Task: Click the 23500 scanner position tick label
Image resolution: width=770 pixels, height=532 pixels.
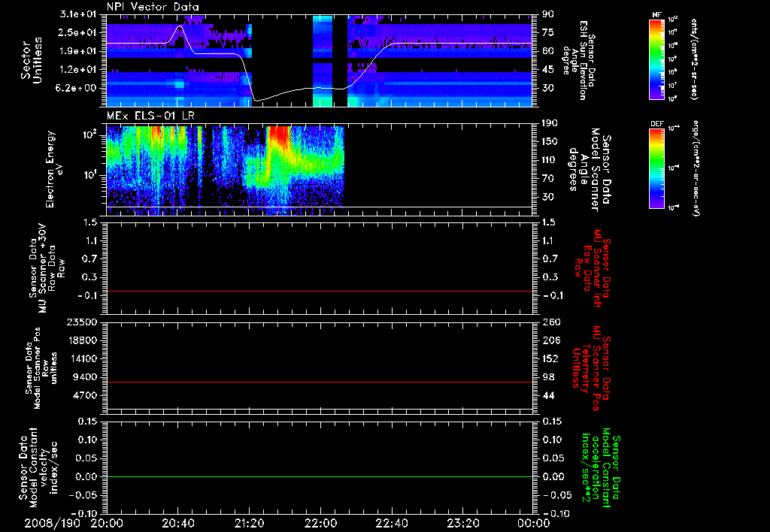Action: click(x=81, y=322)
